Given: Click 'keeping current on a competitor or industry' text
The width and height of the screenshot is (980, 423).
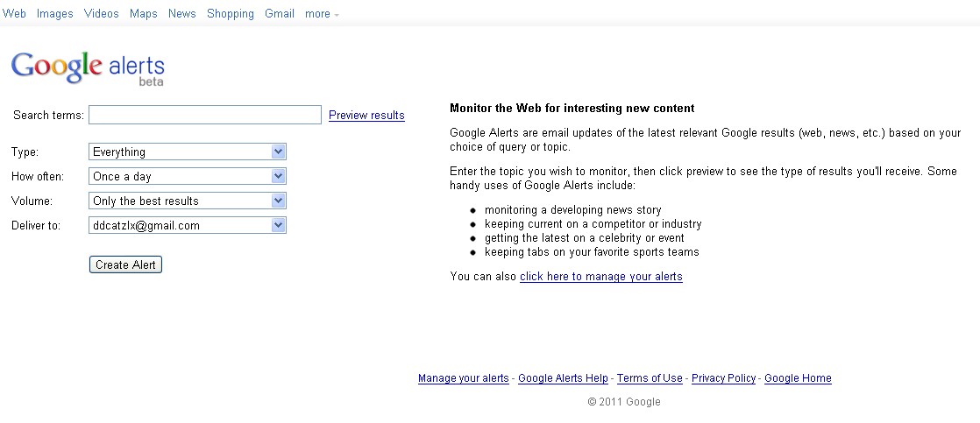Looking at the screenshot, I should pyautogui.click(x=593, y=224).
